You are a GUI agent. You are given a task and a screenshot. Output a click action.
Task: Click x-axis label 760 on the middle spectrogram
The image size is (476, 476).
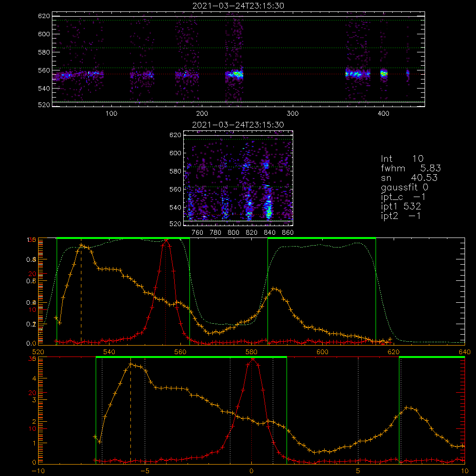[x=198, y=233]
